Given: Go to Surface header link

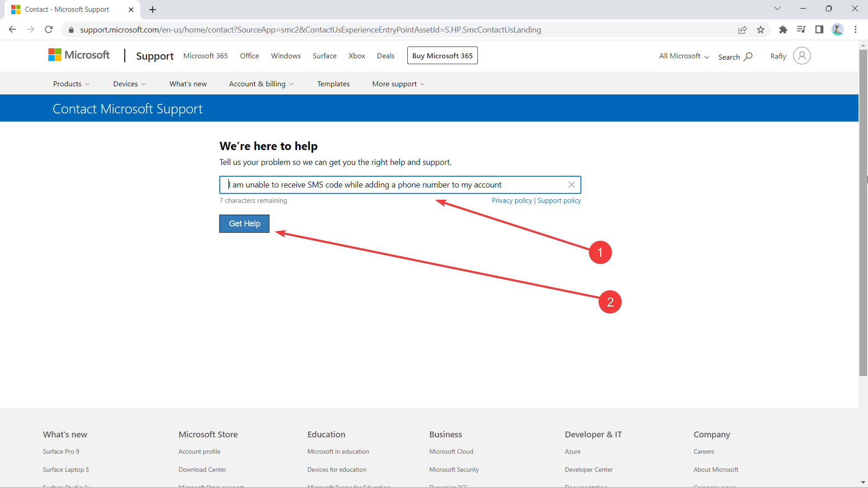Looking at the screenshot, I should (x=325, y=56).
